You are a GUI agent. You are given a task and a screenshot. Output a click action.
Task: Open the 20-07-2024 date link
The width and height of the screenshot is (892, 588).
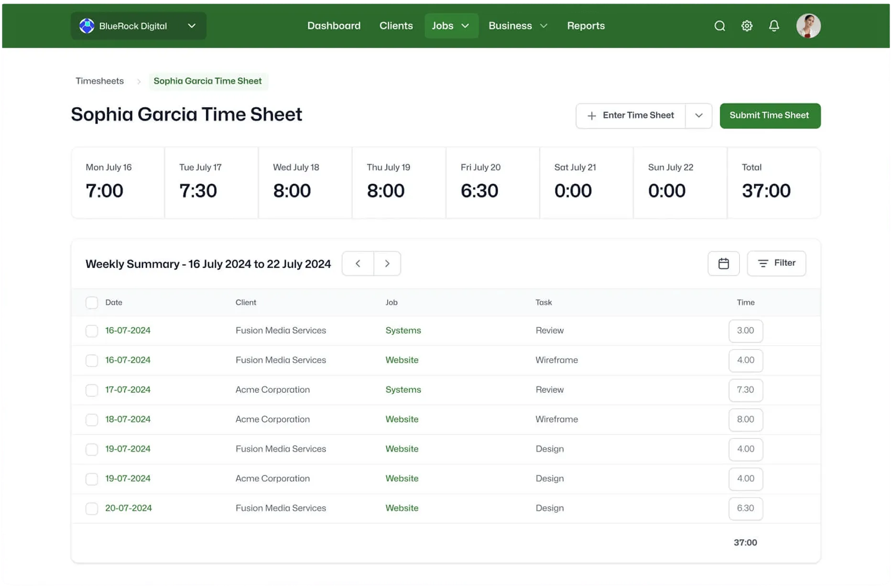(129, 508)
